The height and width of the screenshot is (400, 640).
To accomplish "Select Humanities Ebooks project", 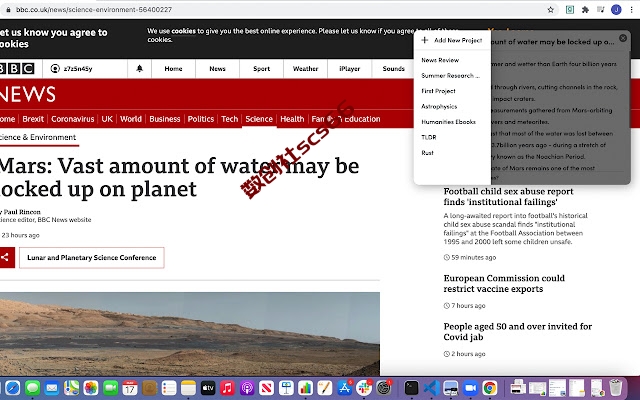I will 449,122.
